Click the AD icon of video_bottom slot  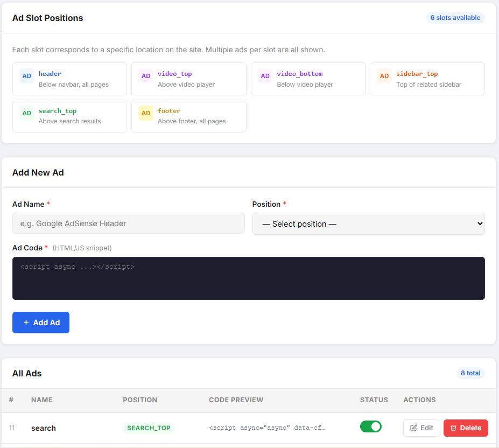265,76
